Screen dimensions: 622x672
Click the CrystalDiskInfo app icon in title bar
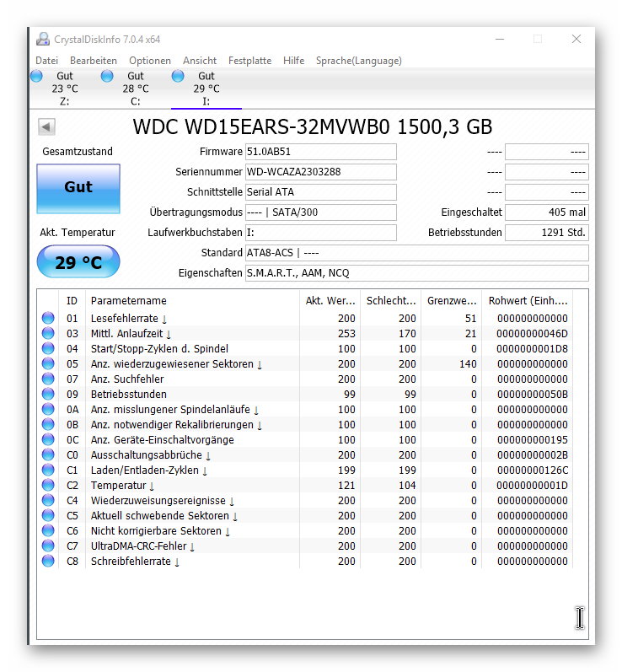[x=43, y=39]
